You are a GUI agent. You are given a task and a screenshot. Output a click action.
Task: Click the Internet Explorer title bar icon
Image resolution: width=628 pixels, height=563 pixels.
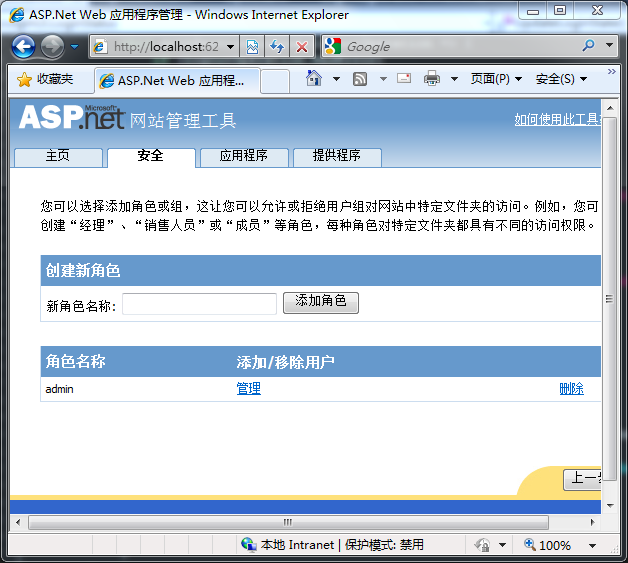[x=16, y=15]
